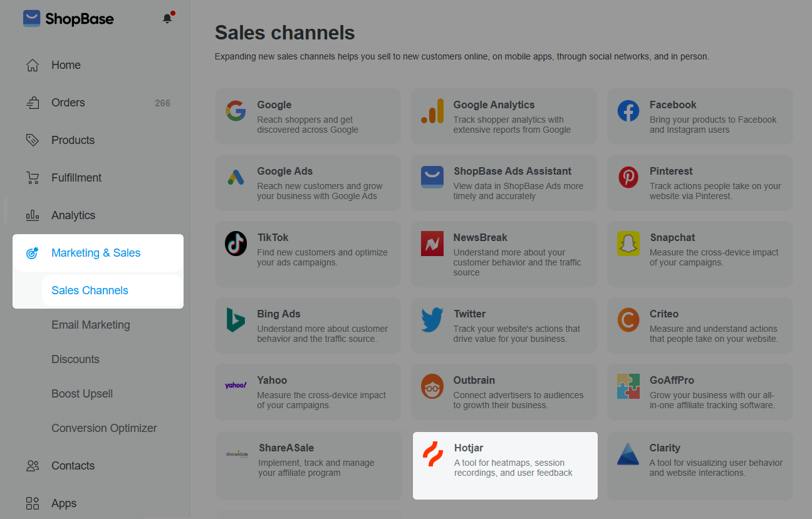This screenshot has width=812, height=519.
Task: Click the Facebook logo icon
Action: [x=628, y=111]
